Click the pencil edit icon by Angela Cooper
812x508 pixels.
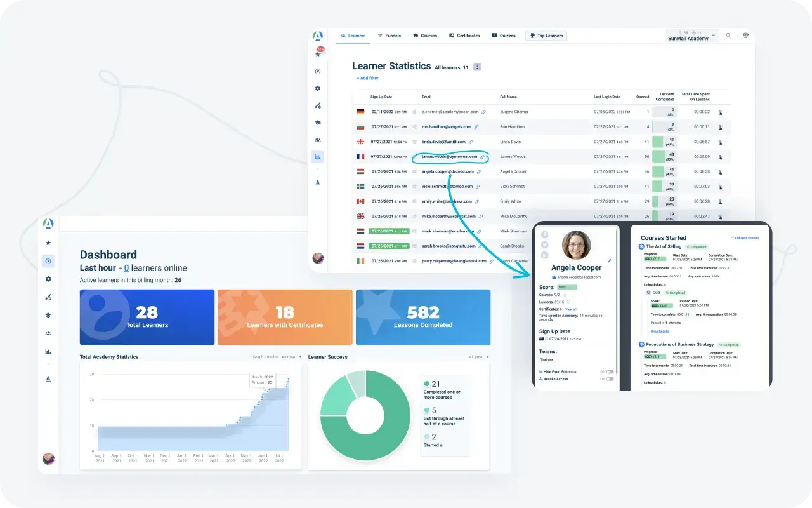[x=610, y=260]
